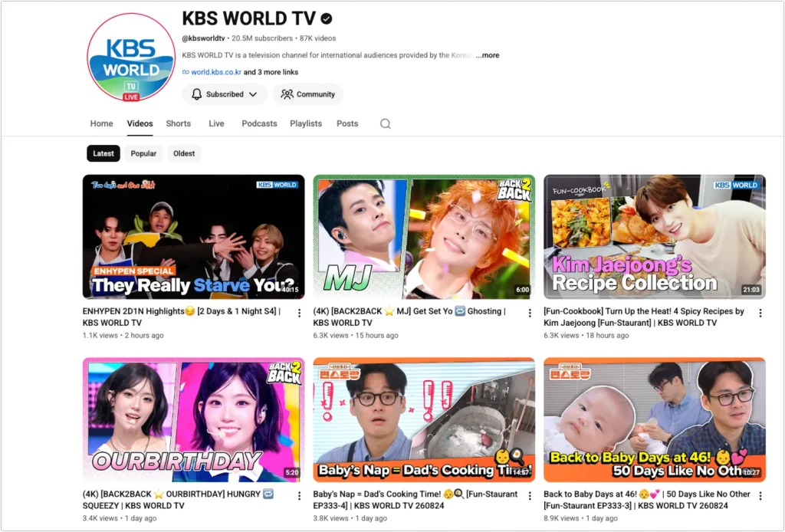The width and height of the screenshot is (785, 532).
Task: Click the '20.5M subscribers' text
Action: pos(262,38)
